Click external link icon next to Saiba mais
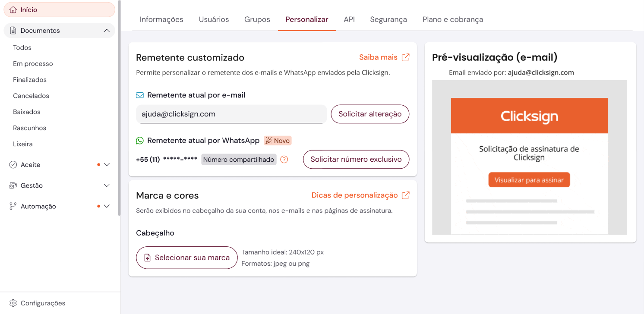 click(405, 57)
